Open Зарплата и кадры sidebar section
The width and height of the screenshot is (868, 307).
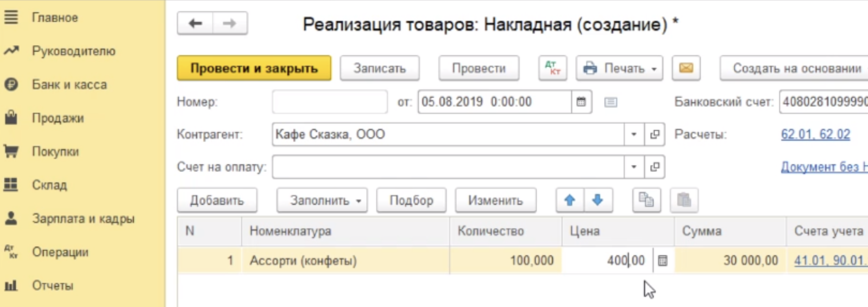click(x=83, y=219)
